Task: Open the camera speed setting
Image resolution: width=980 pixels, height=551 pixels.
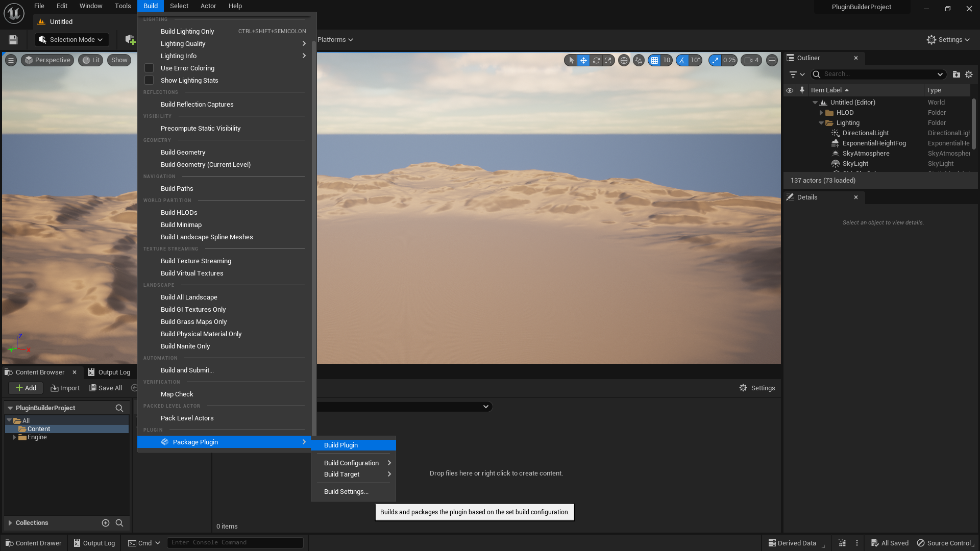Action: click(751, 60)
